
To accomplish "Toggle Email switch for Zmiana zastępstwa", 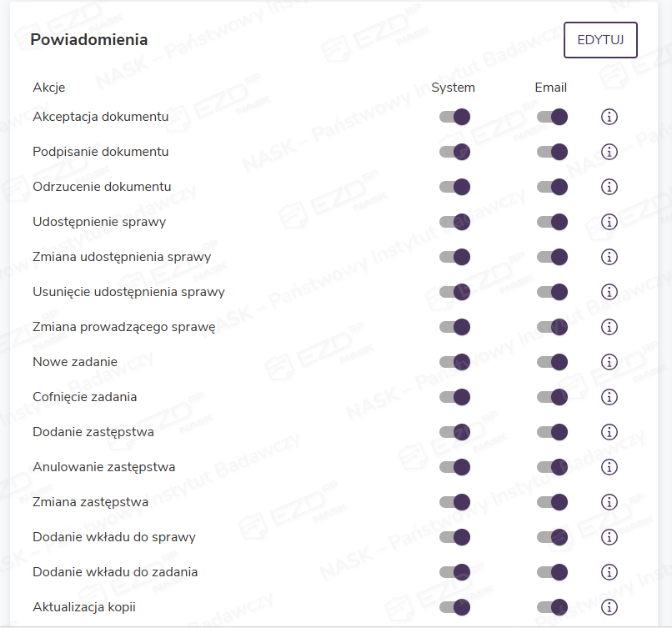I will [552, 502].
